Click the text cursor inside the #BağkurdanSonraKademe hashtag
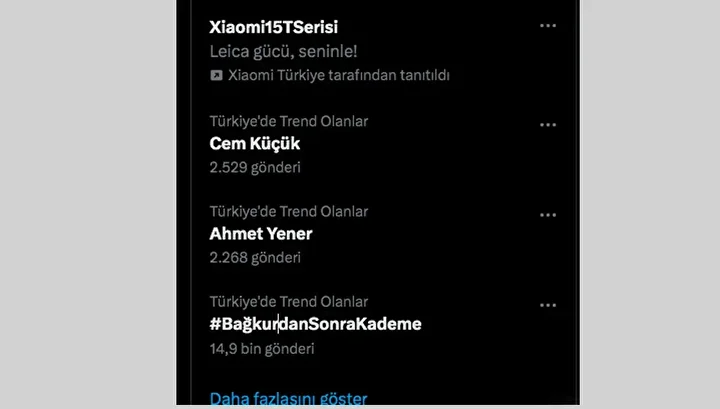 (x=278, y=324)
